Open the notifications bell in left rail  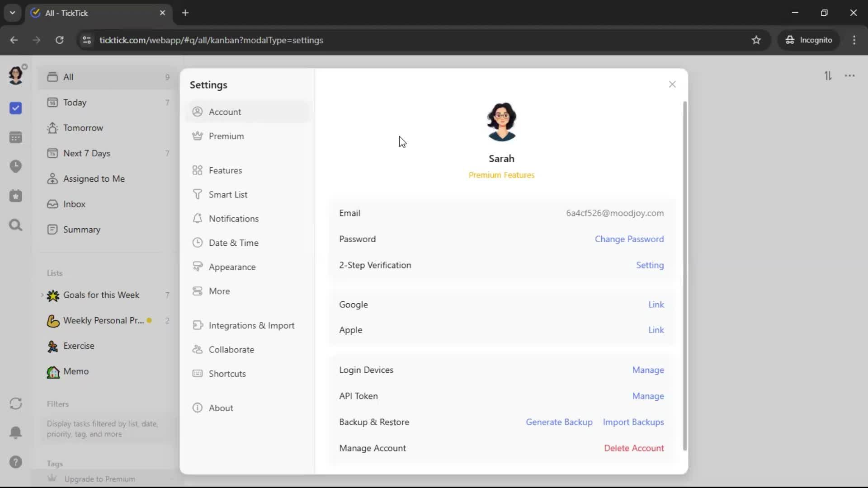[x=16, y=432]
